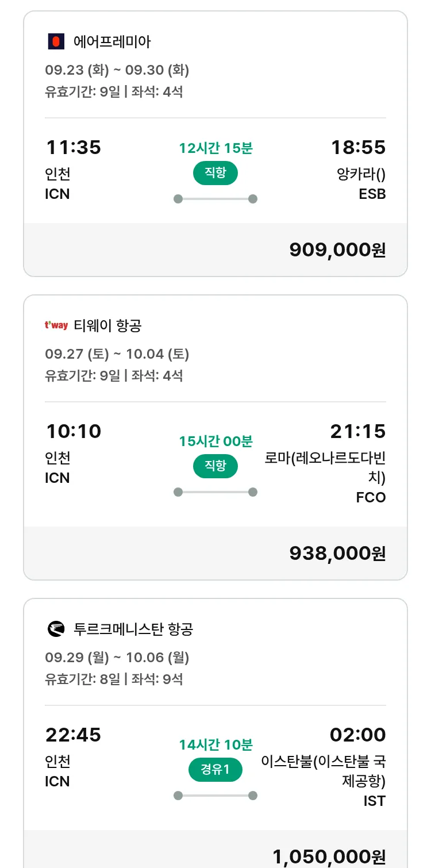Open the 투르크메니스탄 항공 airline name
This screenshot has height=868, width=431.
click(x=133, y=629)
